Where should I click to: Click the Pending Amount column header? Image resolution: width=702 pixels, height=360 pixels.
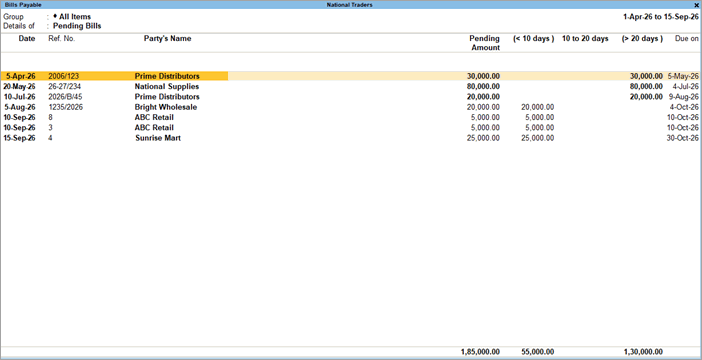click(x=485, y=43)
